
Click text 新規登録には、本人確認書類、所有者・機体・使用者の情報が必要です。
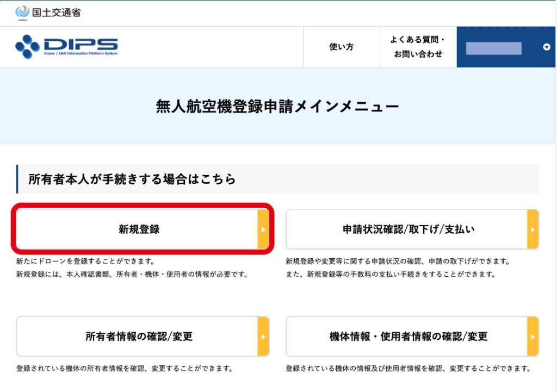coord(133,274)
